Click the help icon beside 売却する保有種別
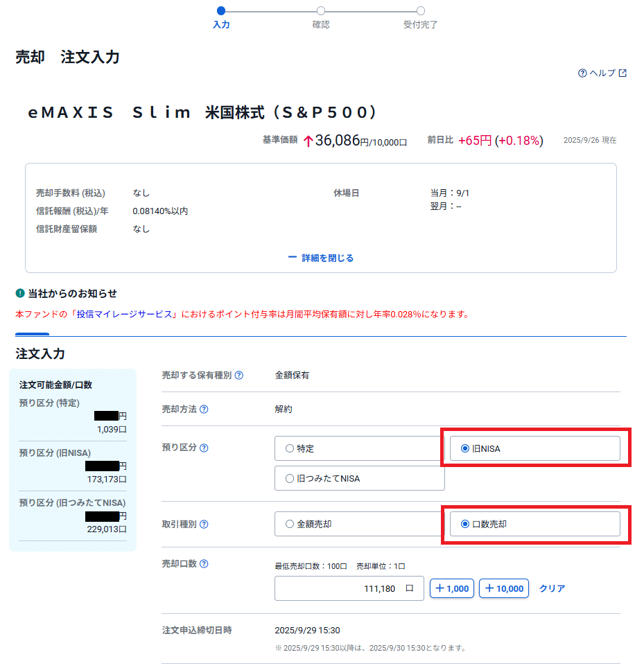The width and height of the screenshot is (644, 668). (239, 376)
